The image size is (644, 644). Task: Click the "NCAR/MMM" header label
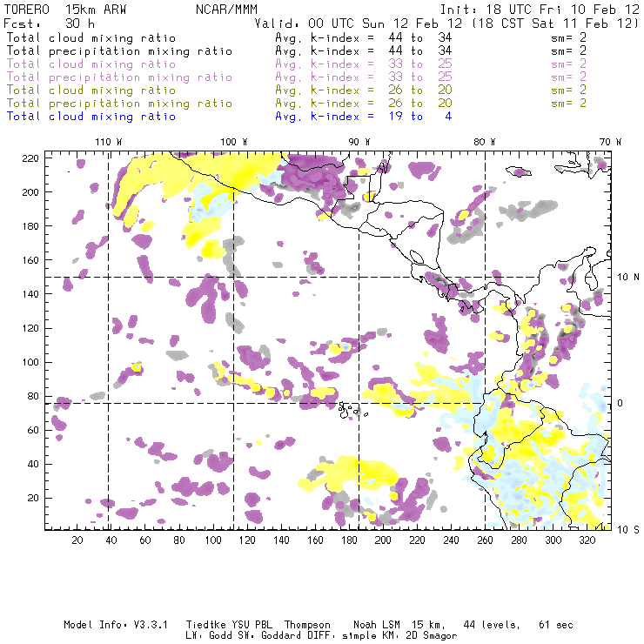click(x=227, y=10)
